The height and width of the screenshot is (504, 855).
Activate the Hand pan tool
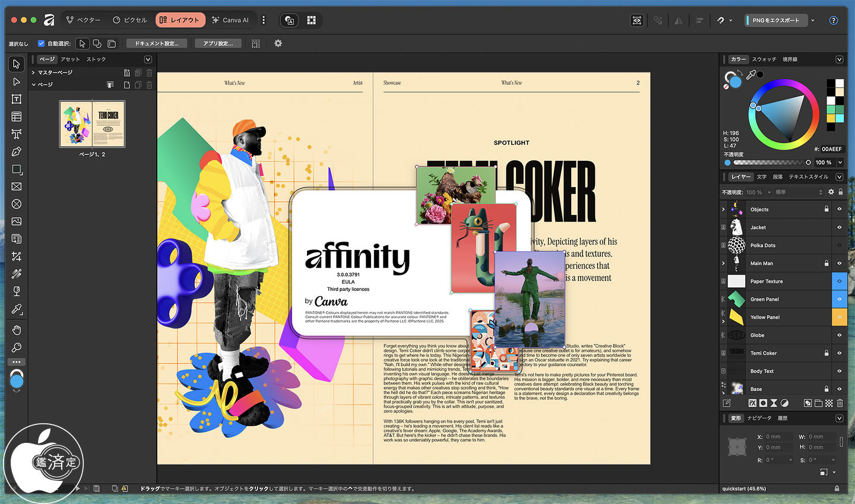17,330
